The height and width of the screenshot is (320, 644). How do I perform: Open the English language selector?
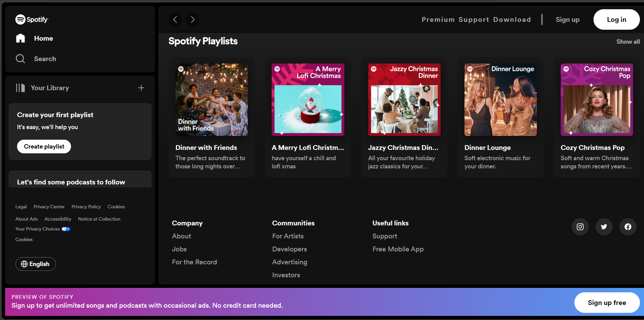(35, 264)
